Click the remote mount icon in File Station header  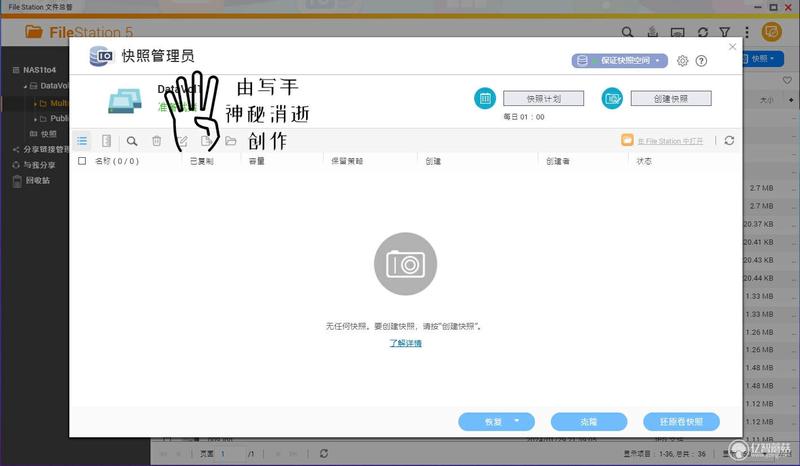pos(678,33)
